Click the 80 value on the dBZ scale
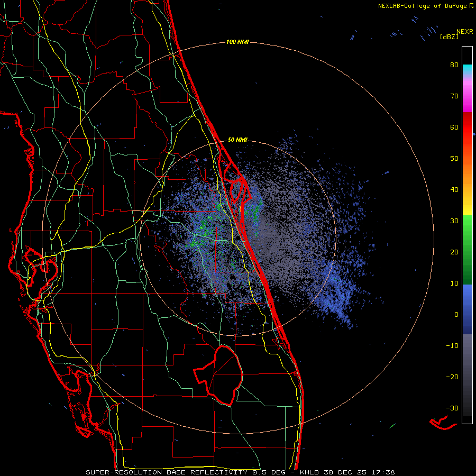This screenshot has height=476, width=476. point(454,65)
